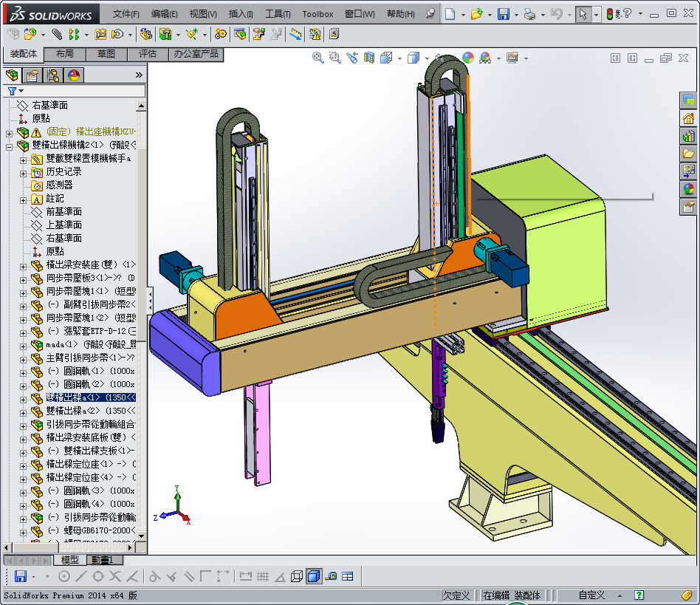Collapse the 雙橫出樑機構2<1> assembly node
Screen dimensions: 700x605
[9, 146]
